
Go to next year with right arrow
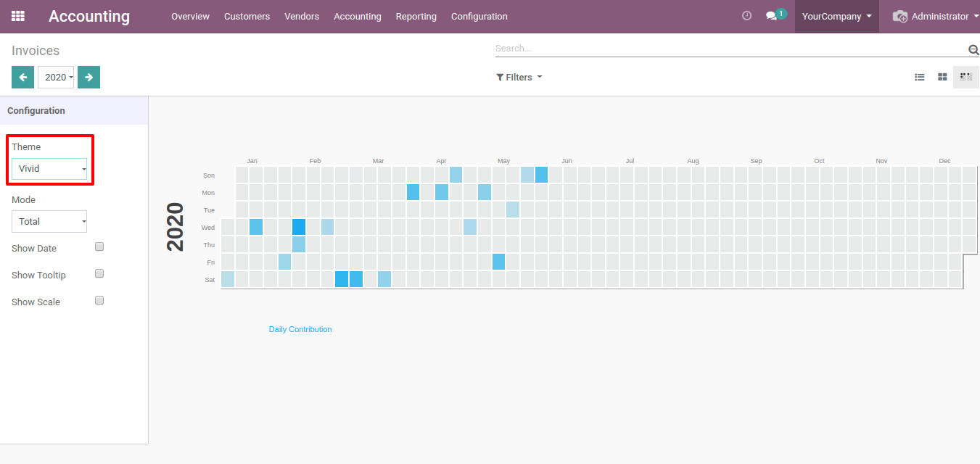coord(88,77)
